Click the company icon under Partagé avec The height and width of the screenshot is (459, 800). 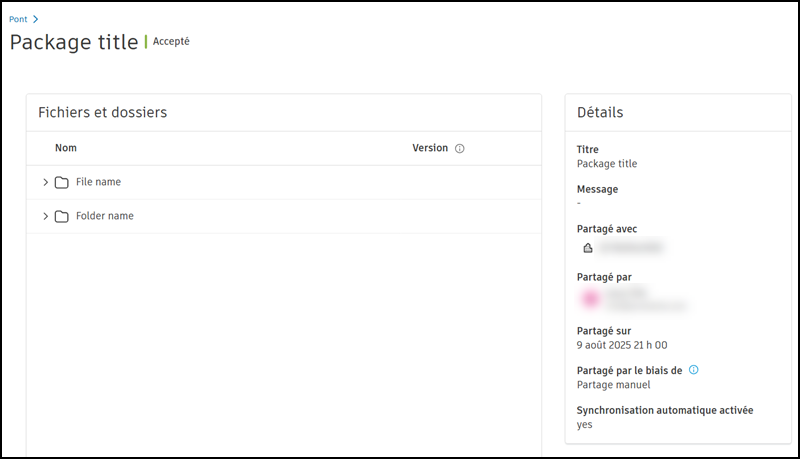click(x=588, y=246)
